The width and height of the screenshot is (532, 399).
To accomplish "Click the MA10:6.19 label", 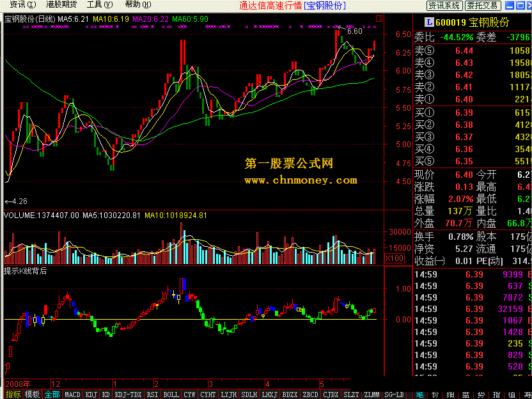I will (x=111, y=19).
